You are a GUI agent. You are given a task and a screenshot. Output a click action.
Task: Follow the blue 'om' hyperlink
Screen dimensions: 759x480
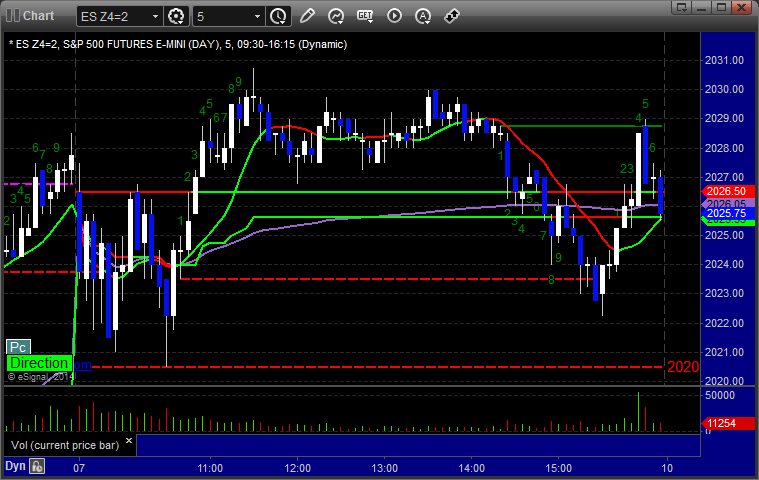tap(83, 365)
